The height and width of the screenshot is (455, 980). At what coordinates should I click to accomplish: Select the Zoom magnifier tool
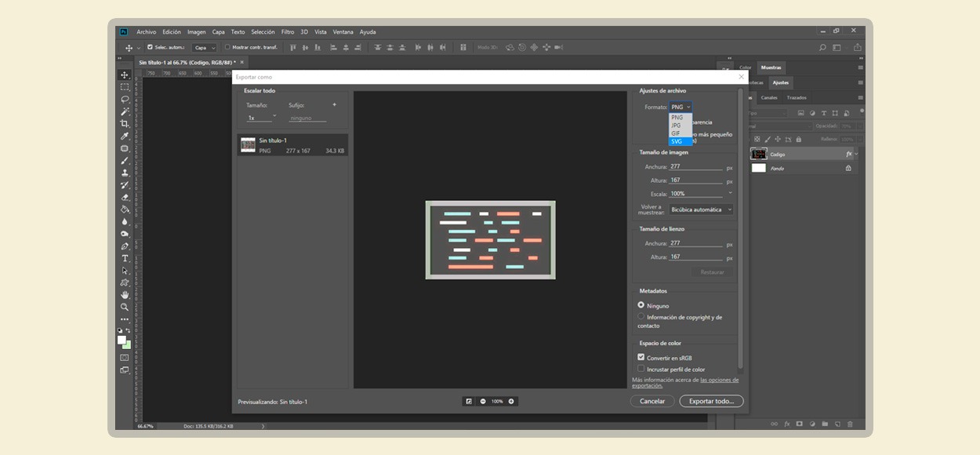[125, 307]
